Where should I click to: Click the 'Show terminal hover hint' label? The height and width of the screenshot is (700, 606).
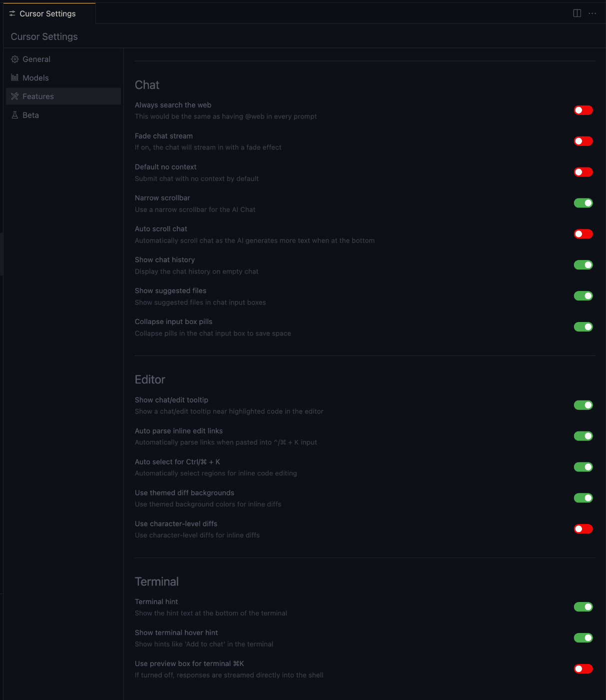(176, 633)
